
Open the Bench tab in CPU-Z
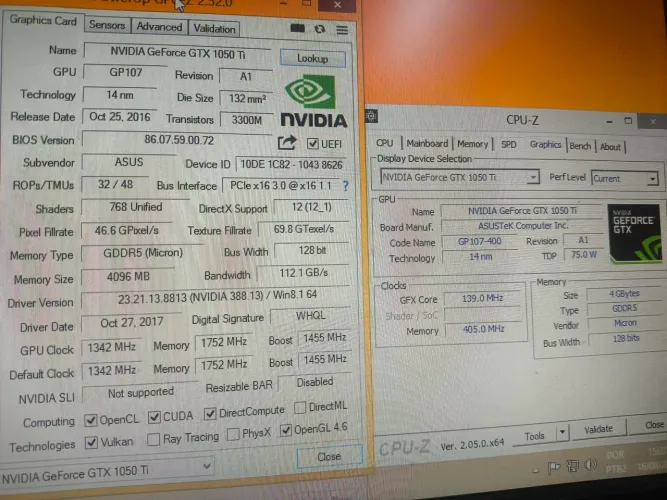(x=580, y=146)
